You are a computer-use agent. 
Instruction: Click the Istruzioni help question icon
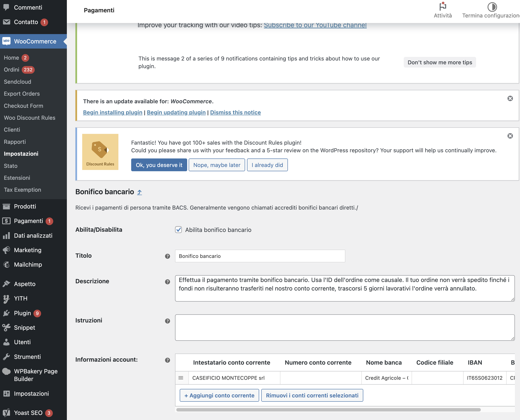167,321
